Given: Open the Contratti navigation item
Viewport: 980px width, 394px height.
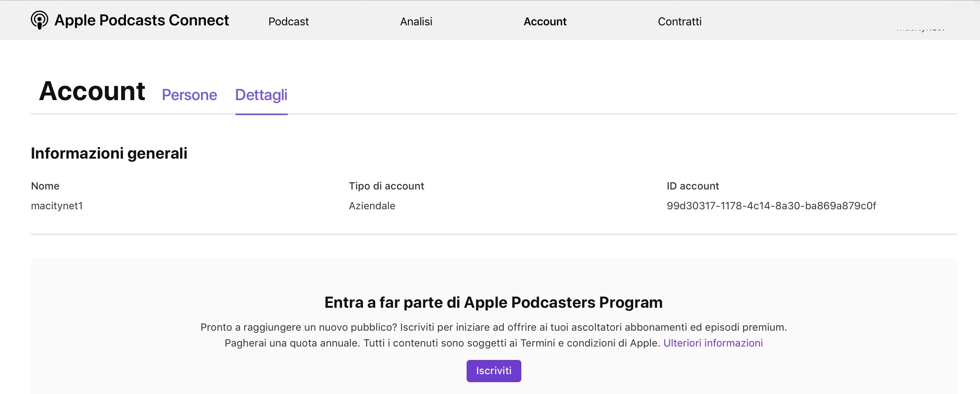Looking at the screenshot, I should [679, 21].
